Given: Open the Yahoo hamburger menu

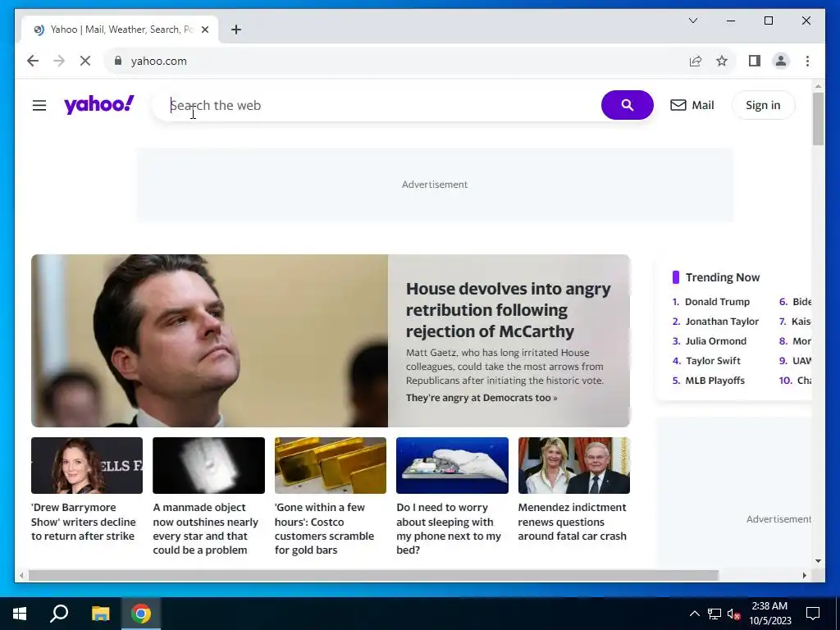Looking at the screenshot, I should pos(39,106).
